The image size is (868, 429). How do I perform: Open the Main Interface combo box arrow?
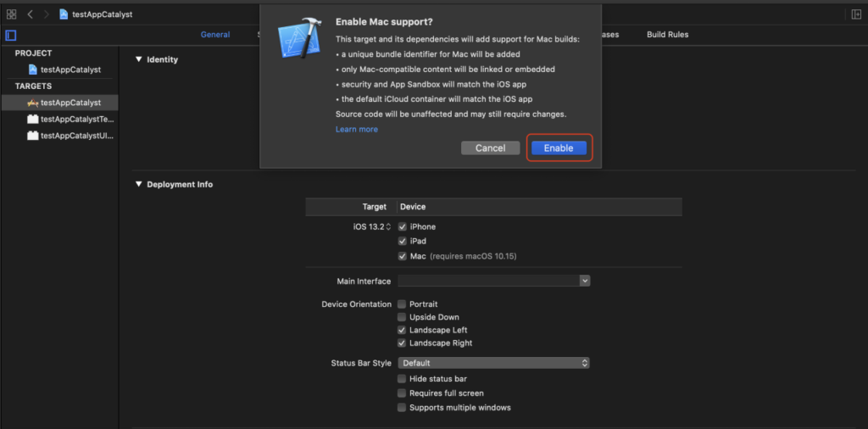click(585, 281)
